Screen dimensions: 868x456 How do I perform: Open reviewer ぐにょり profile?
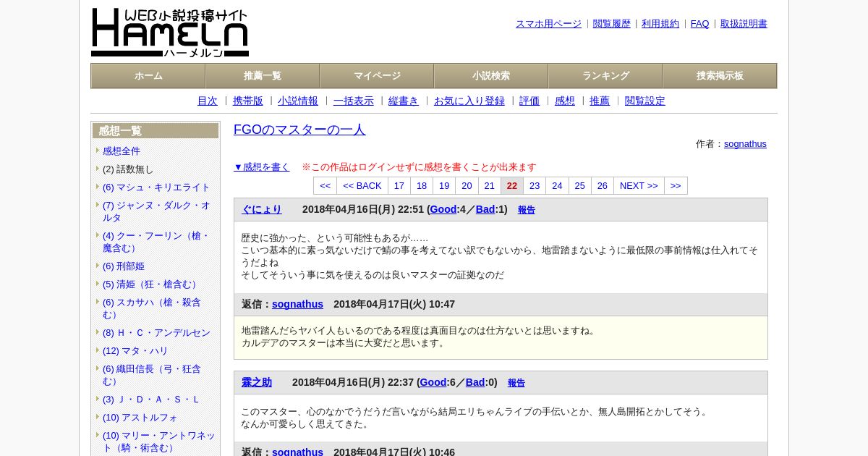pyautogui.click(x=262, y=209)
